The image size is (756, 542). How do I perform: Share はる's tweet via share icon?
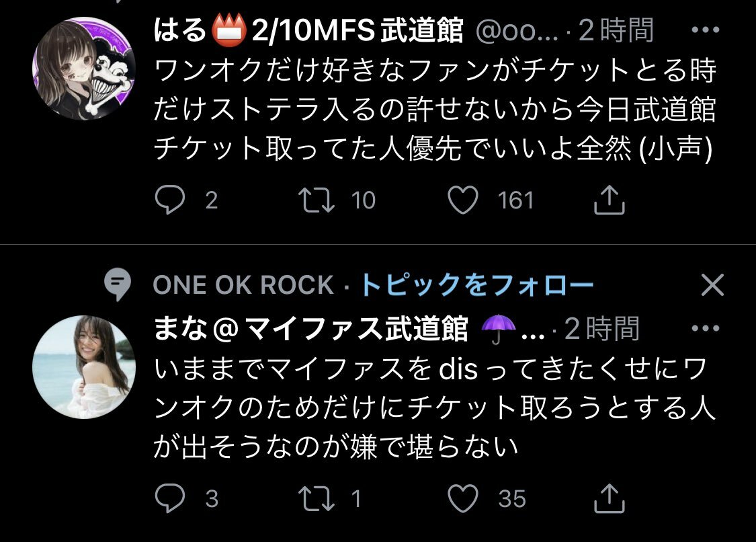[x=609, y=199]
